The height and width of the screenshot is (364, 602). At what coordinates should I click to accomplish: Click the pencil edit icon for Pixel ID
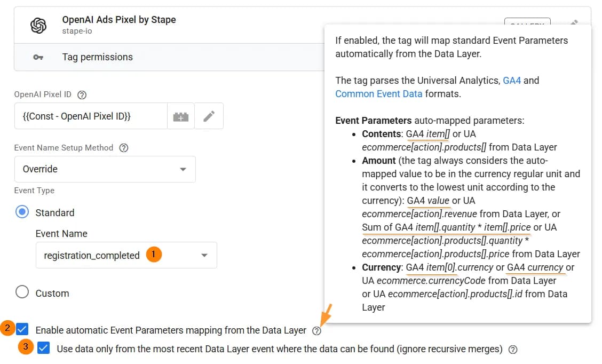(209, 116)
